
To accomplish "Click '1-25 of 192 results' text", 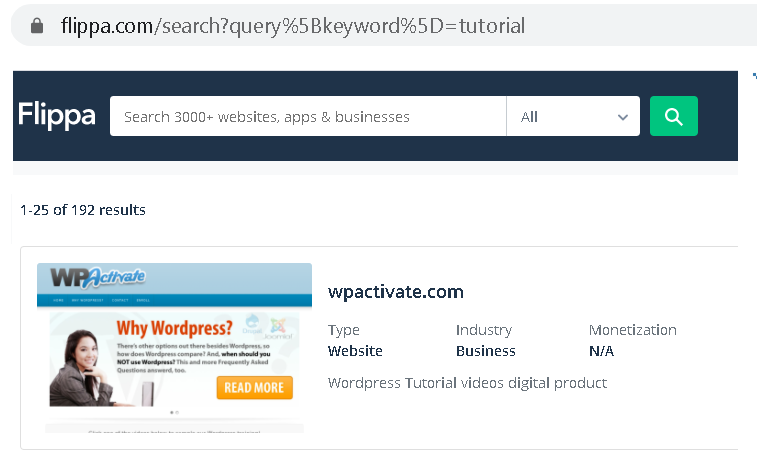I will click(83, 210).
